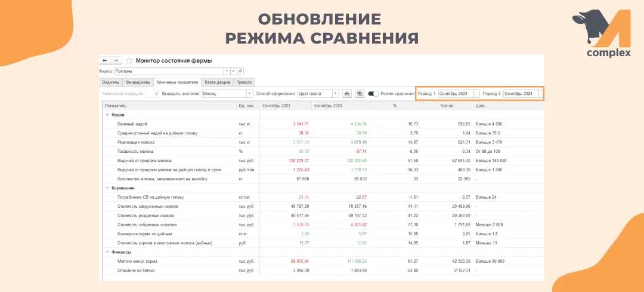Print the report with the printer icon

coord(347,94)
